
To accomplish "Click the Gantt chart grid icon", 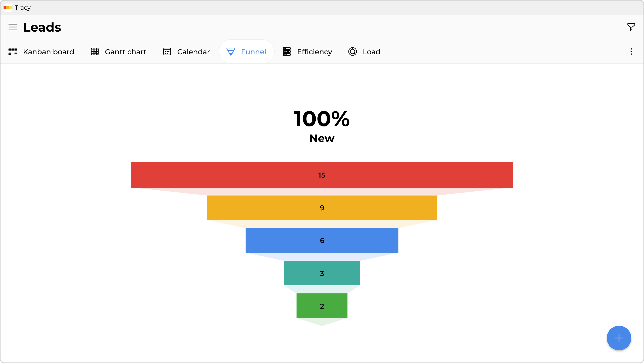I will coord(95,51).
